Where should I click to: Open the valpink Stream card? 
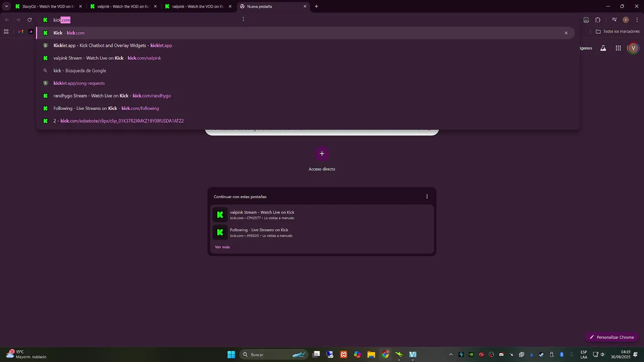322,215
